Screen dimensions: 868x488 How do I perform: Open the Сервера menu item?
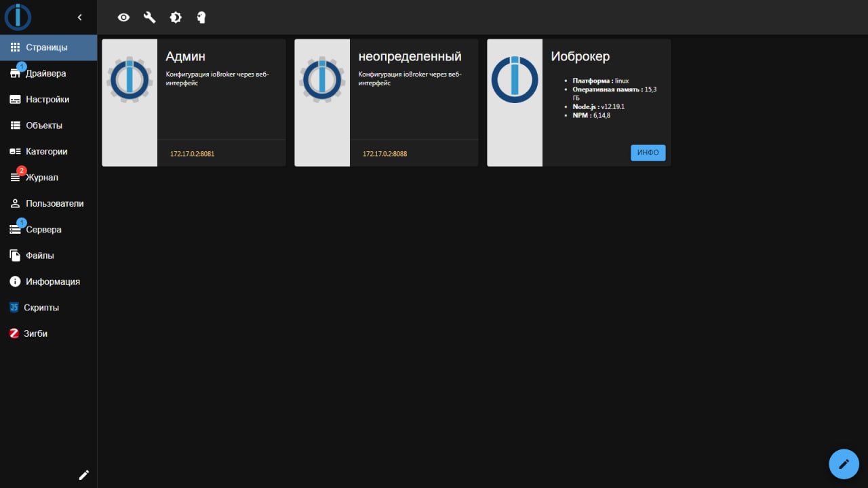pos(48,230)
